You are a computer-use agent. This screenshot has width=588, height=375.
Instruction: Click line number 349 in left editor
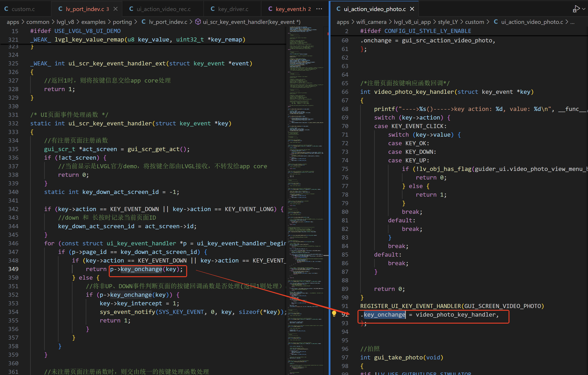(x=13, y=269)
